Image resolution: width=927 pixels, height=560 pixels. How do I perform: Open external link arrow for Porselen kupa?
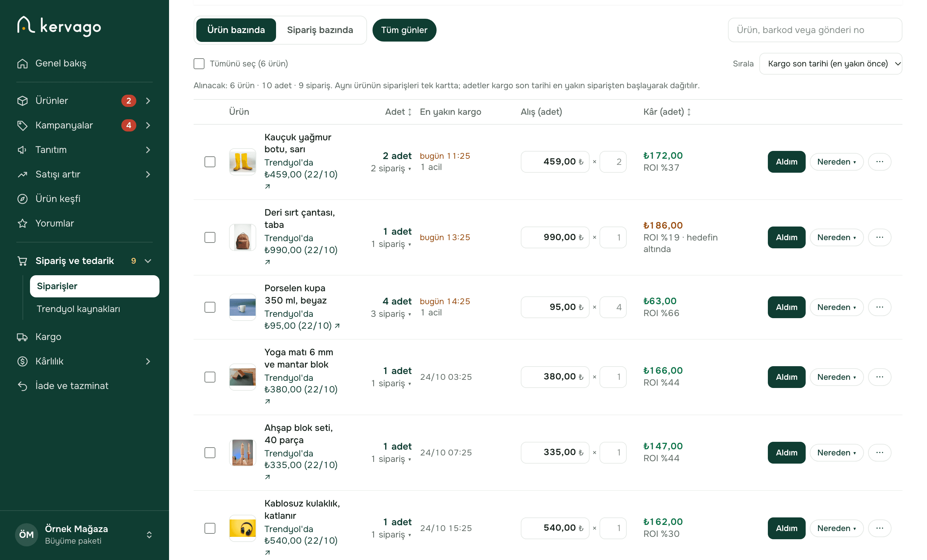coord(337,326)
